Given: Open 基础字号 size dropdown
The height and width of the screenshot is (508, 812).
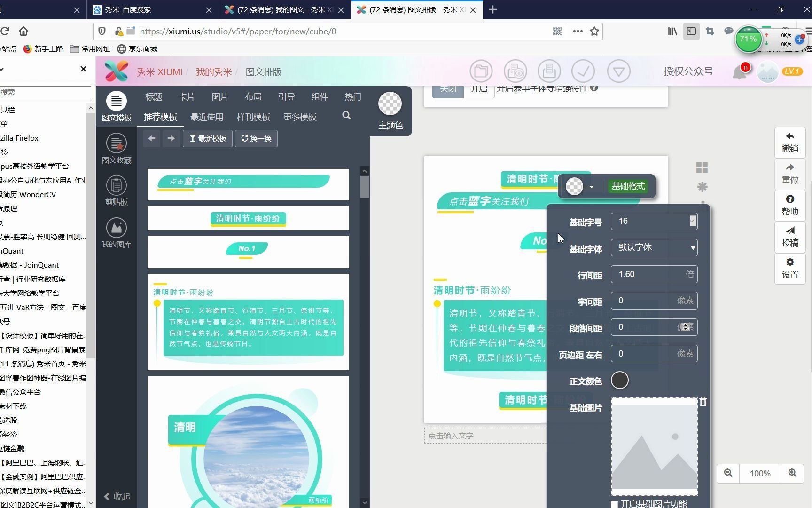Looking at the screenshot, I should 693,221.
